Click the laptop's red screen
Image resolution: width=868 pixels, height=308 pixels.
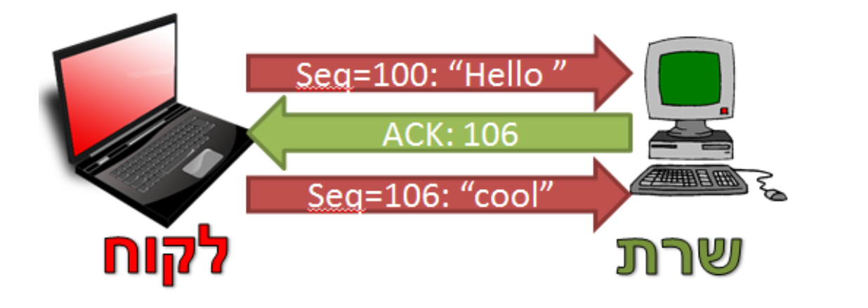click(x=119, y=93)
